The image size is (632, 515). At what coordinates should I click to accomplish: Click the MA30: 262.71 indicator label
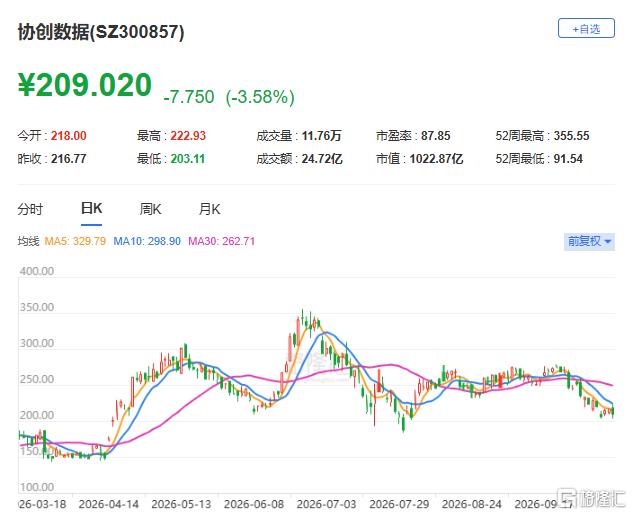(x=222, y=241)
